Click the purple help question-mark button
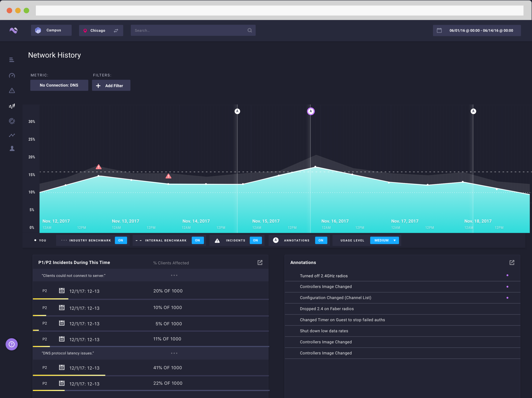 coord(11,344)
